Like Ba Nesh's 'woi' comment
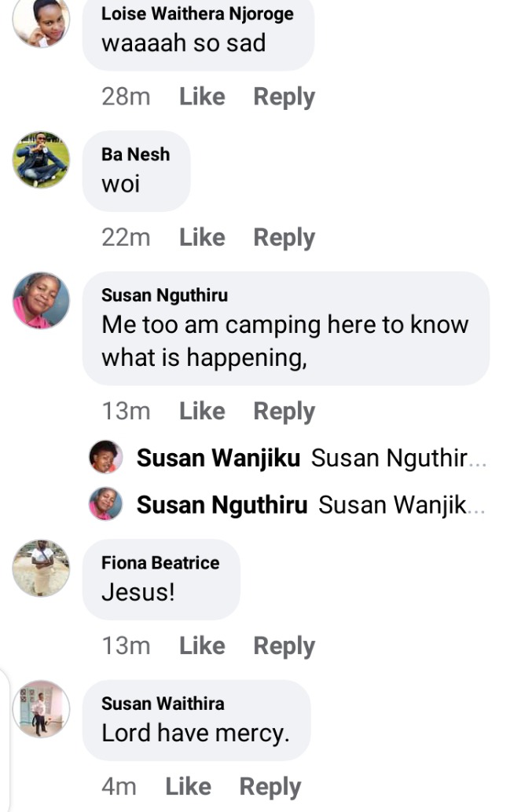 [202, 238]
